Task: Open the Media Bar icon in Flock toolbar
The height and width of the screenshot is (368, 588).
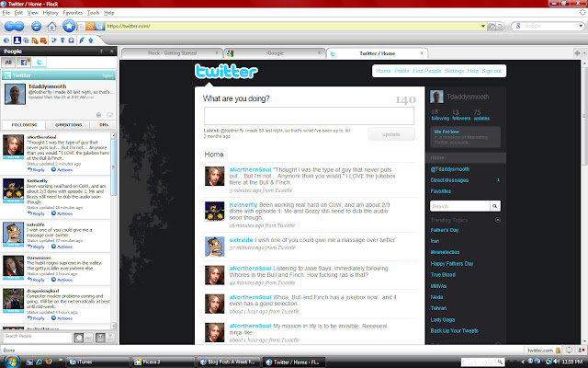Action: point(26,40)
